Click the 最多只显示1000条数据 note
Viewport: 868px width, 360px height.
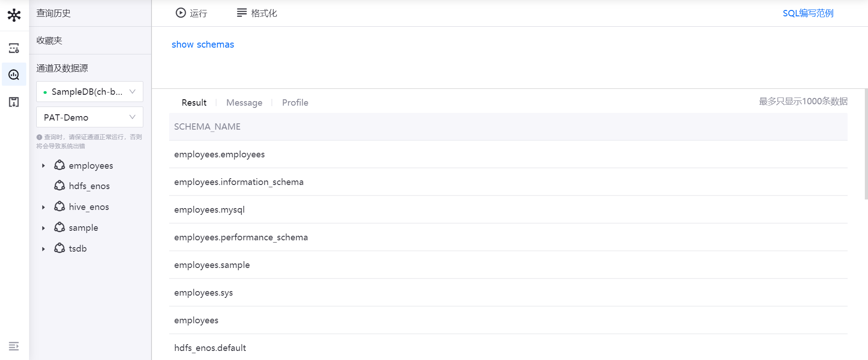pyautogui.click(x=803, y=101)
